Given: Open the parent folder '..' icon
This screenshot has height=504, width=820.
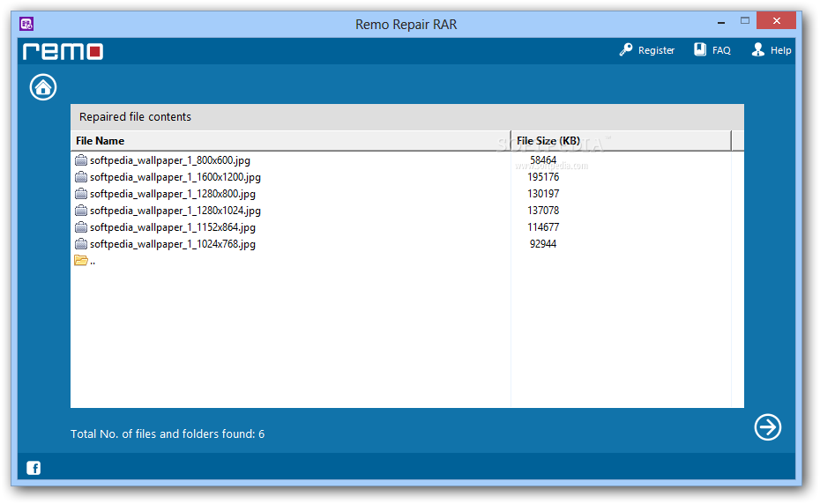Looking at the screenshot, I should point(81,260).
